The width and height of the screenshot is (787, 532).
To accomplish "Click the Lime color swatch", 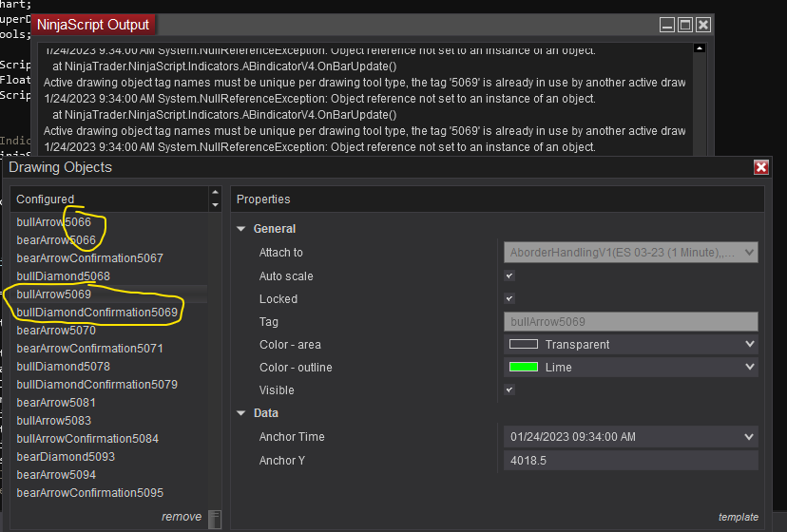I will point(524,368).
